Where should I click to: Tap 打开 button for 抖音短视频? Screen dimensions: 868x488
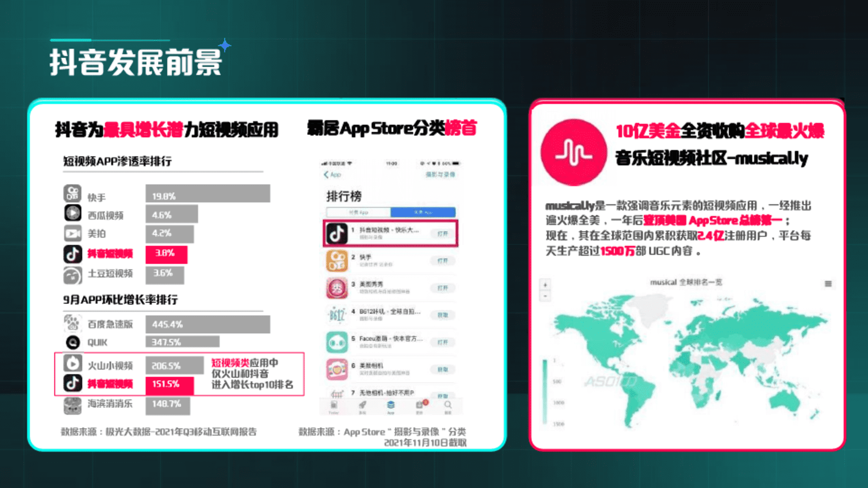[x=443, y=234]
